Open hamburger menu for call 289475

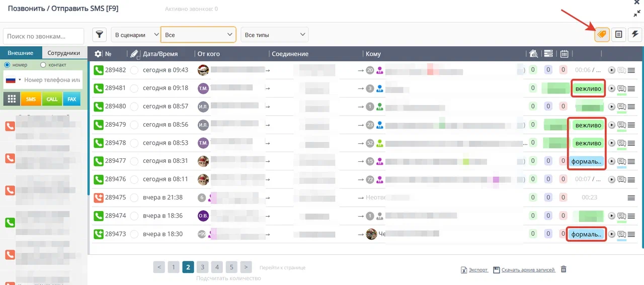pyautogui.click(x=631, y=198)
